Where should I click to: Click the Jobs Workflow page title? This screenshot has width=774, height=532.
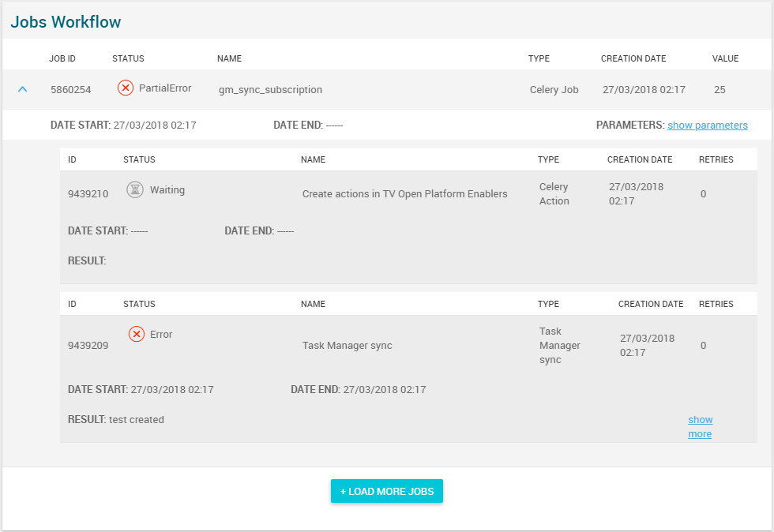click(x=66, y=21)
